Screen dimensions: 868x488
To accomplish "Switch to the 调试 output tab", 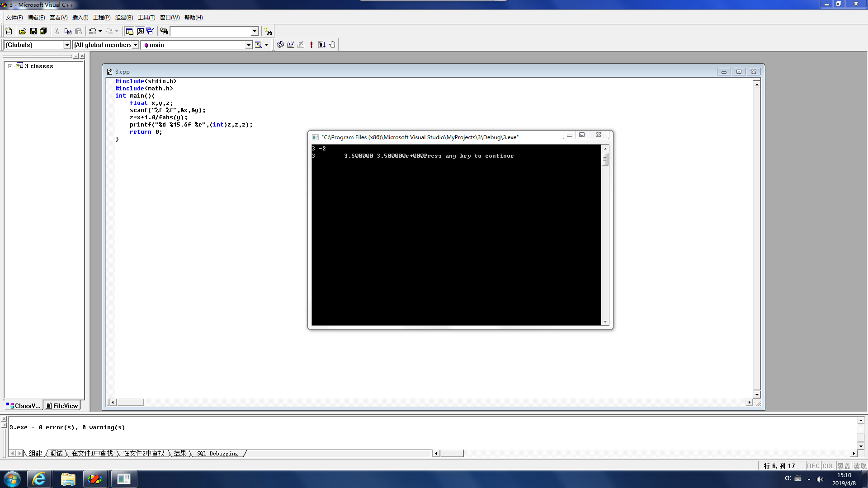I will 57,453.
